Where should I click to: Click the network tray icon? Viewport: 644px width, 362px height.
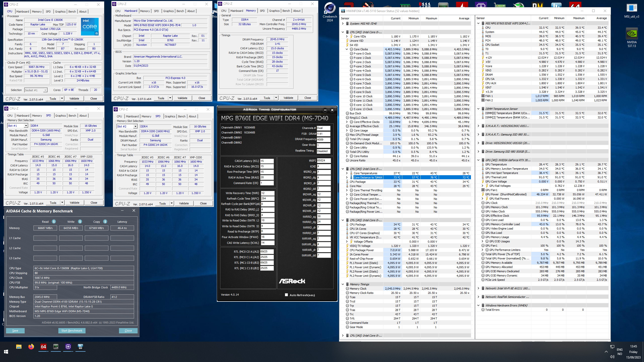point(612,347)
